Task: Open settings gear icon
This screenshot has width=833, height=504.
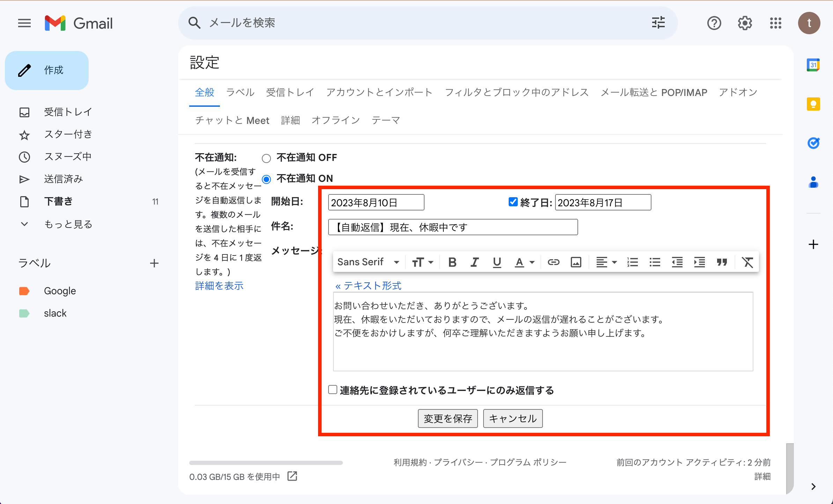Action: click(745, 23)
